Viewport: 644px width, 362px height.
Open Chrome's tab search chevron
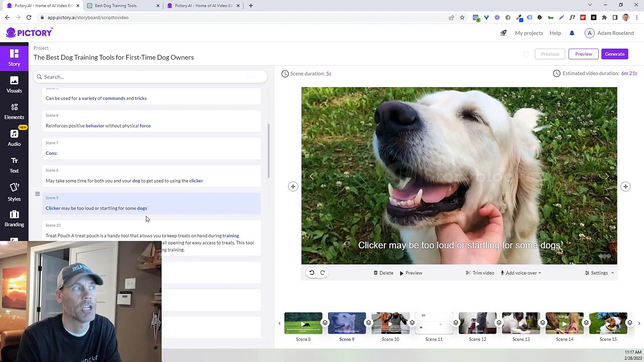point(590,6)
